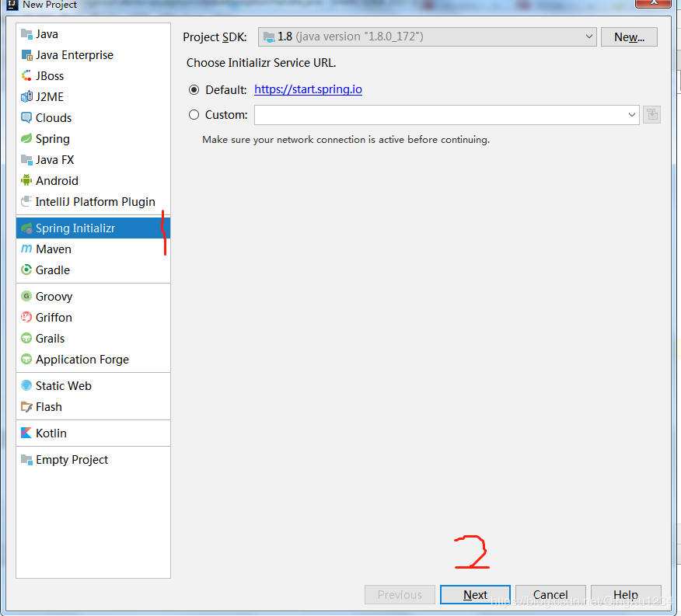Click the Java FX icon

tap(26, 160)
